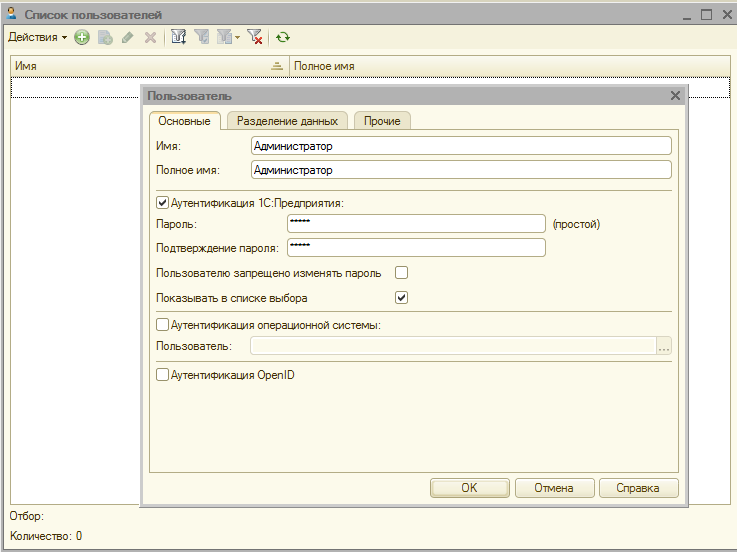Enable Пользователю запрещено изменять пароль checkbox
Screen dimensions: 737x552
pos(402,273)
